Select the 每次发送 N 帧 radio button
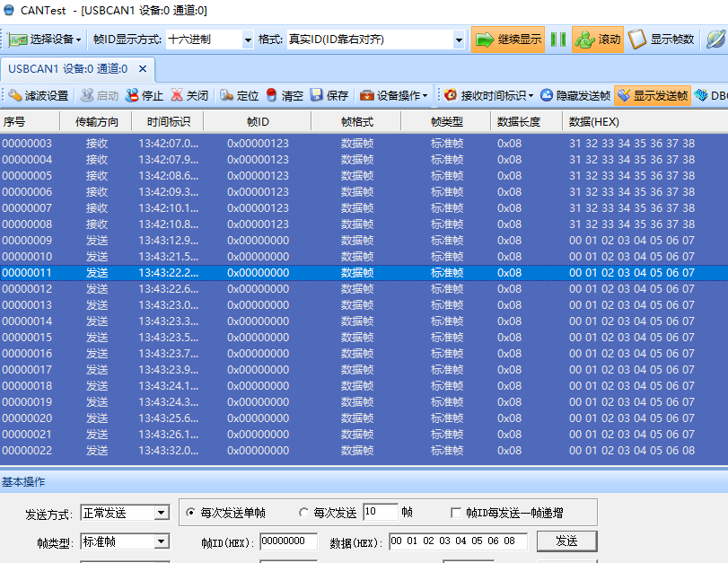 point(303,513)
